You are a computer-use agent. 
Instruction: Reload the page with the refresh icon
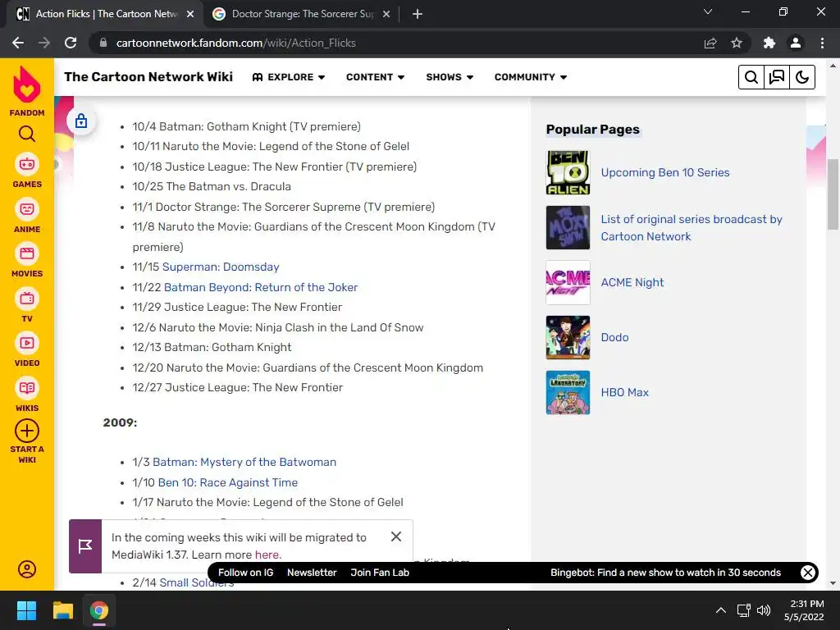[x=71, y=43]
